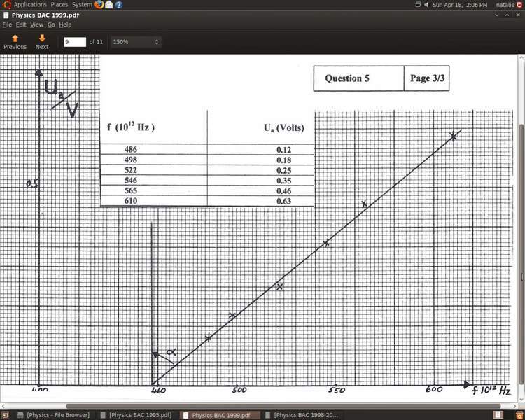Go to Previous page with up arrow
This screenshot has height=420, width=525.
pos(15,42)
